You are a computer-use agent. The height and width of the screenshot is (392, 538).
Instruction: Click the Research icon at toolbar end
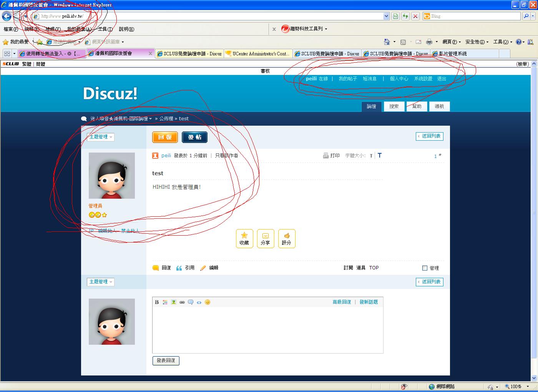pyautogui.click(x=531, y=42)
